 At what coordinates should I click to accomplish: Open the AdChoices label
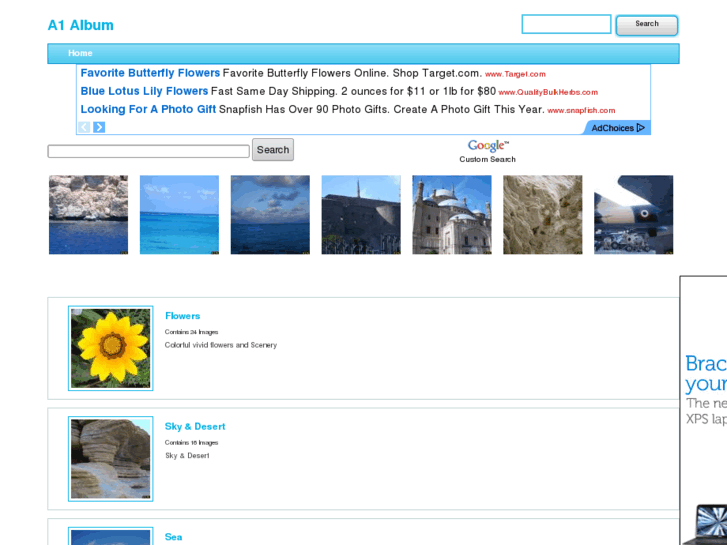618,128
